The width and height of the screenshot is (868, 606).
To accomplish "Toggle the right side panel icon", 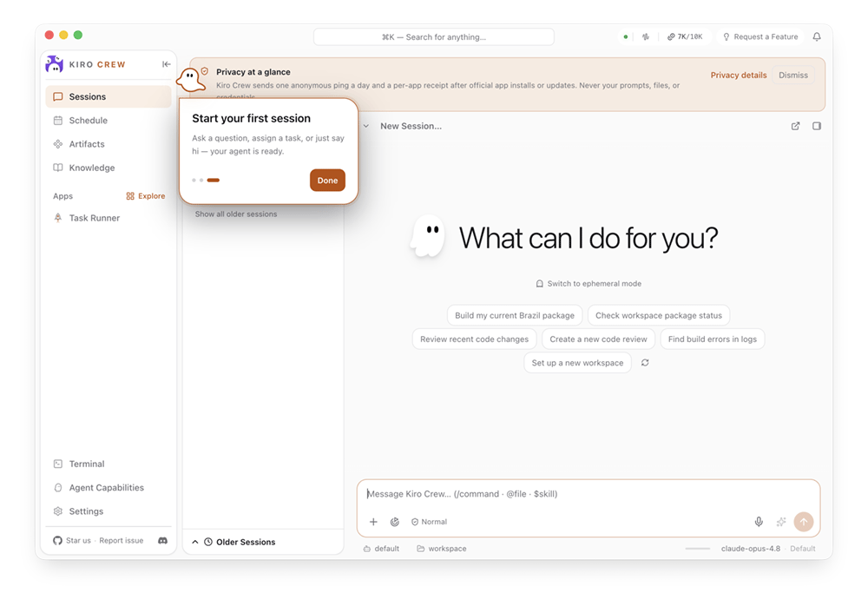I will pos(817,126).
